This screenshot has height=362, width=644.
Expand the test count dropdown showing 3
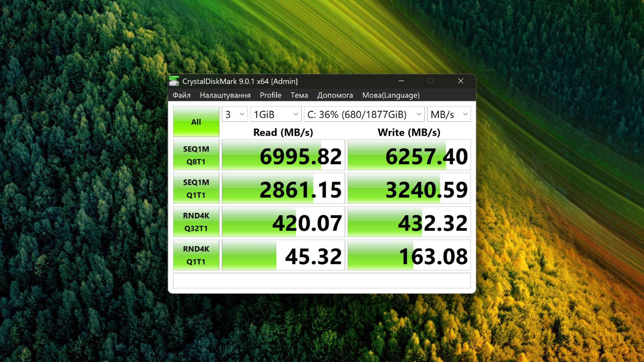coord(235,114)
